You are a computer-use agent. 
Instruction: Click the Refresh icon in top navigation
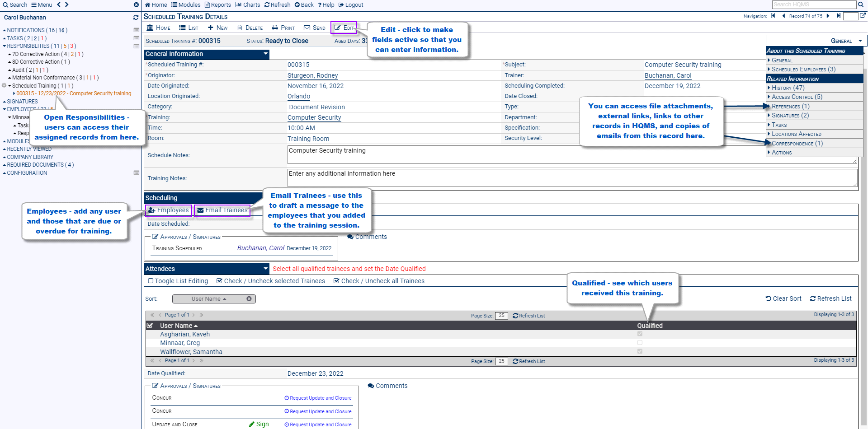pos(277,5)
